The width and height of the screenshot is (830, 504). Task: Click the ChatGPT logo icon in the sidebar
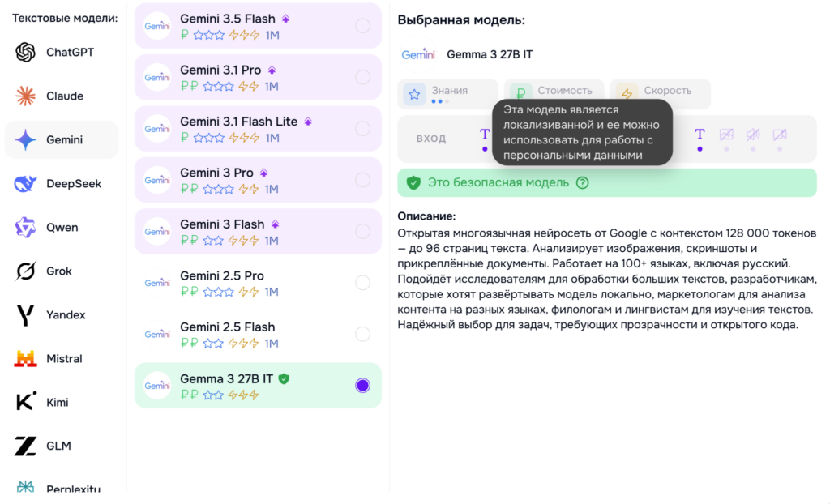point(25,53)
